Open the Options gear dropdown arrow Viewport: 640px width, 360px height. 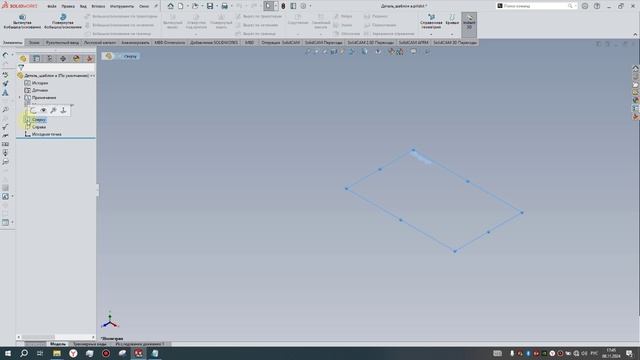(310, 6)
